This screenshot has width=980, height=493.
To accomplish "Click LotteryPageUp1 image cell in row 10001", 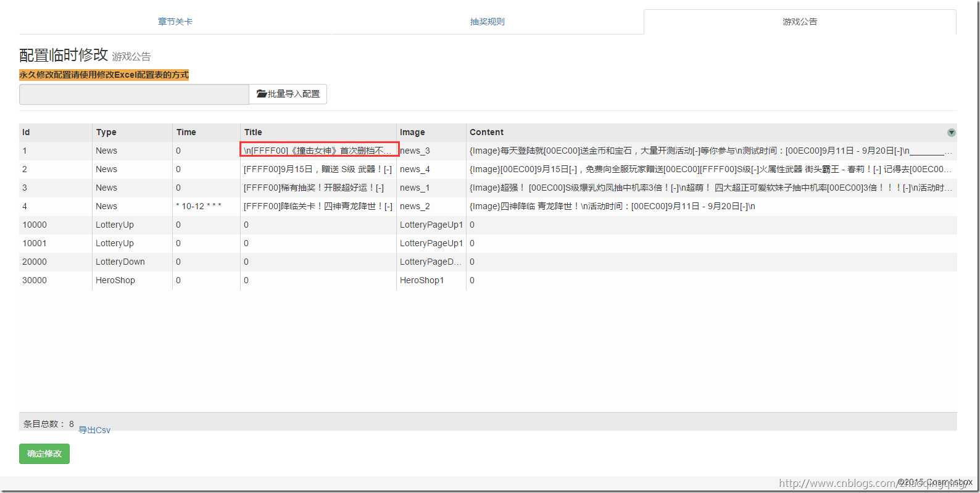I will (431, 243).
